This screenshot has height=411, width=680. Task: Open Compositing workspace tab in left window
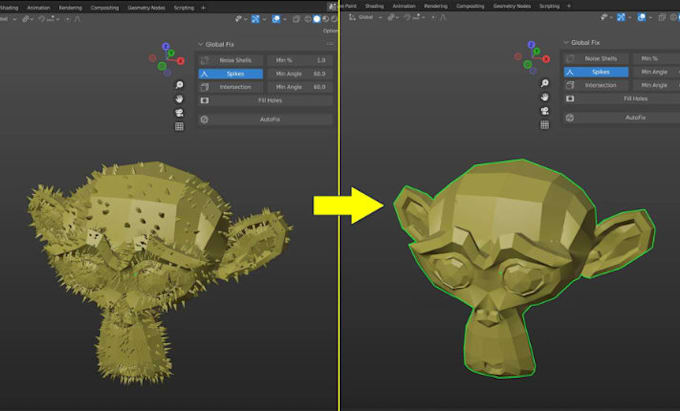coord(105,8)
